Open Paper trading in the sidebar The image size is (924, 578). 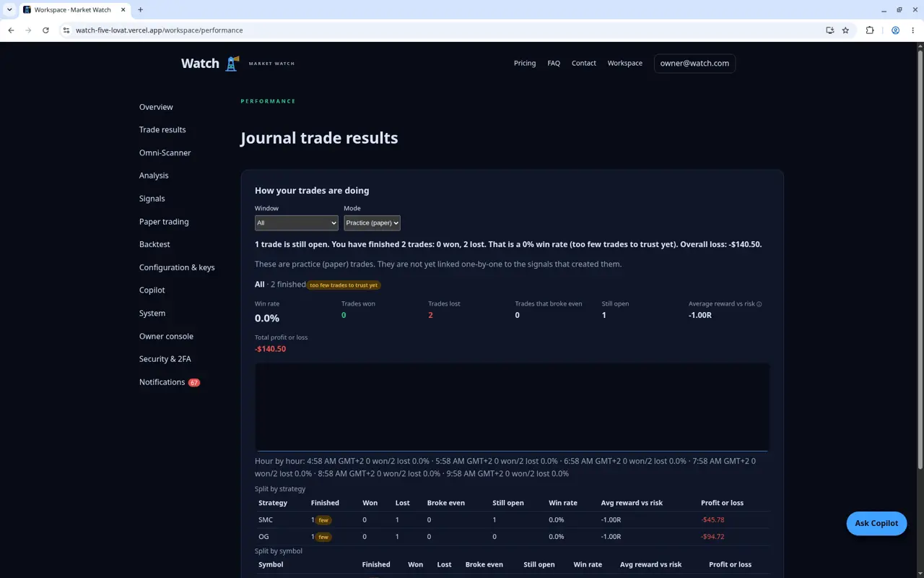tap(164, 222)
